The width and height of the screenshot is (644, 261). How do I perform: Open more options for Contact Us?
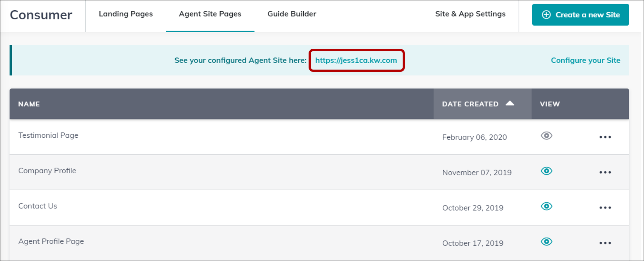(605, 208)
